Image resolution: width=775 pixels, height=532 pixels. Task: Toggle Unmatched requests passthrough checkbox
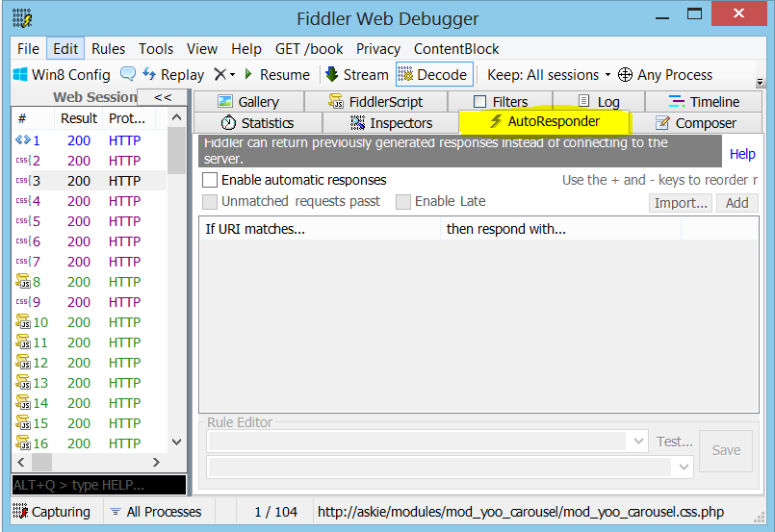pos(210,201)
